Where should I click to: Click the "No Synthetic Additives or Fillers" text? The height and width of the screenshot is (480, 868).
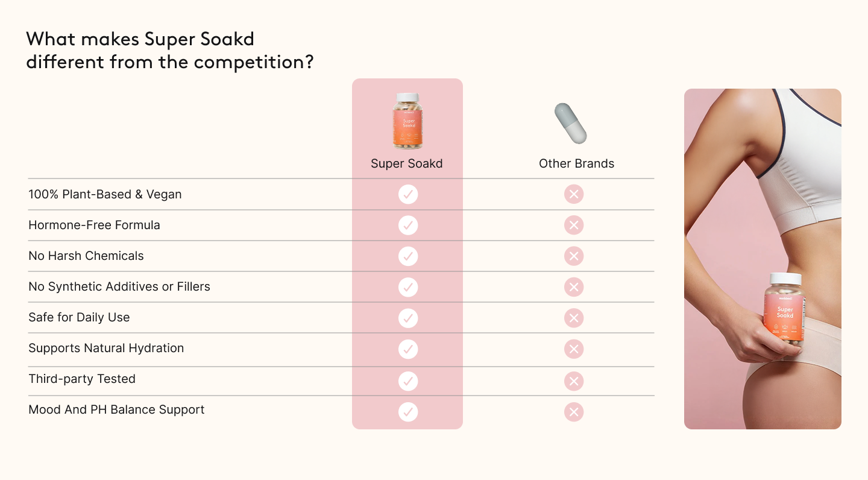(x=119, y=286)
